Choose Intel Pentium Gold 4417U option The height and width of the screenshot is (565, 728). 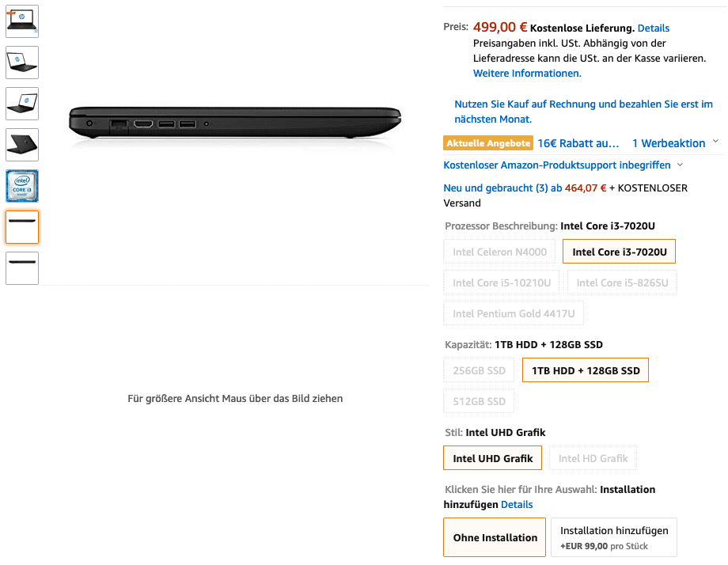click(514, 313)
